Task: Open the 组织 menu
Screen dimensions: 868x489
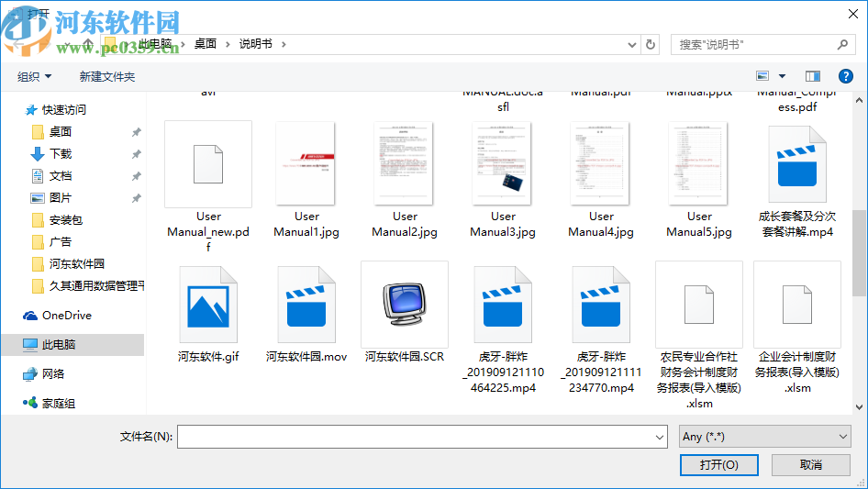Action: [34, 76]
